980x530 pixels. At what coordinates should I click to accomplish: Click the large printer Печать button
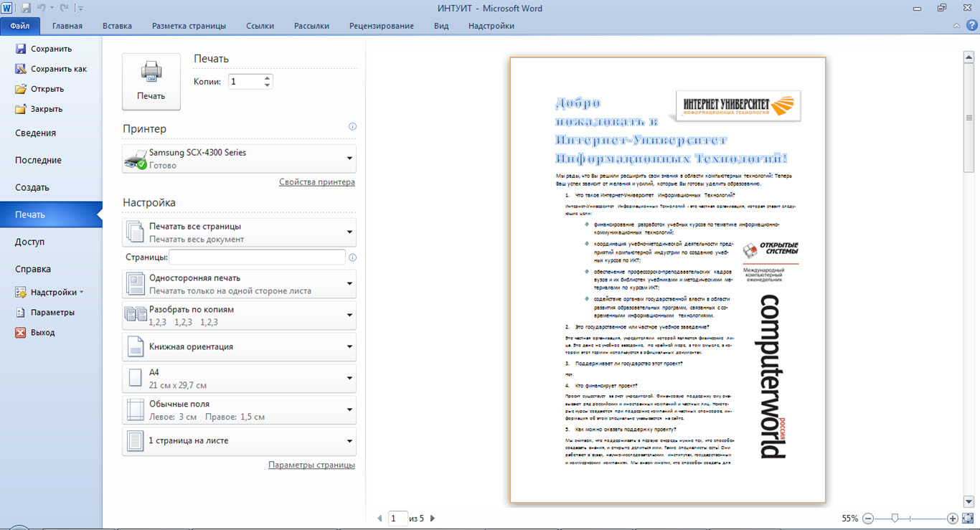pos(151,82)
